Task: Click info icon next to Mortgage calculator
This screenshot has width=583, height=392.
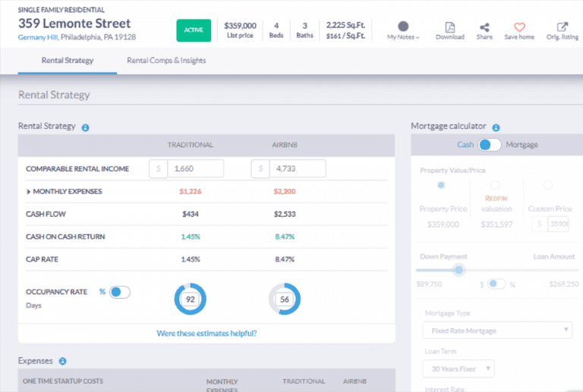Action: (x=496, y=127)
